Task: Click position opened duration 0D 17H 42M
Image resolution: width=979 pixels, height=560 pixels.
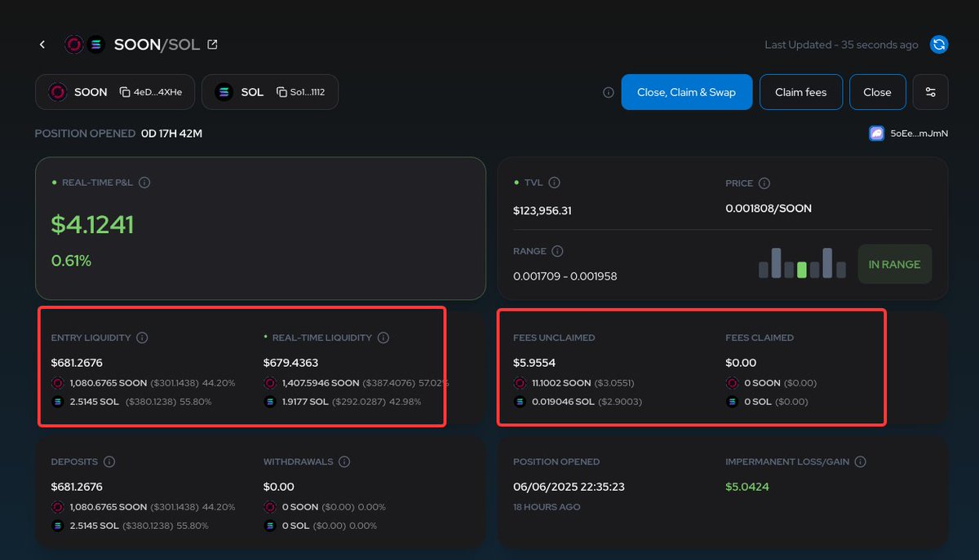Action: coord(171,133)
